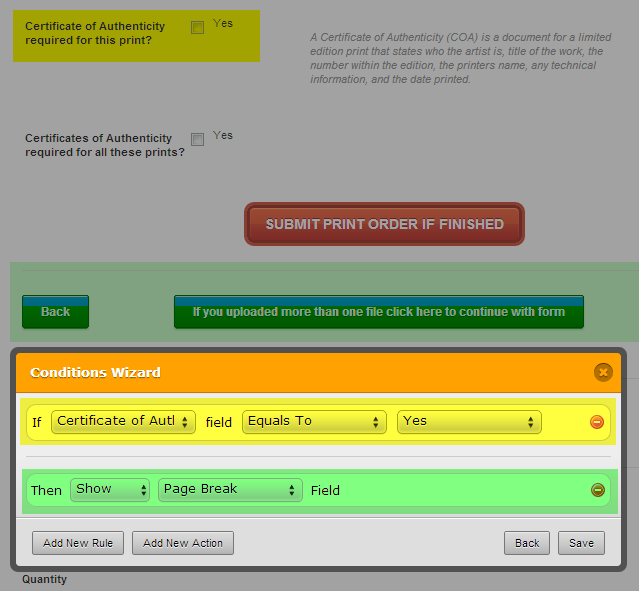Viewport: 639px width, 591px height.
Task: Tick Yes for Certificate required for this print
Action: click(x=197, y=27)
